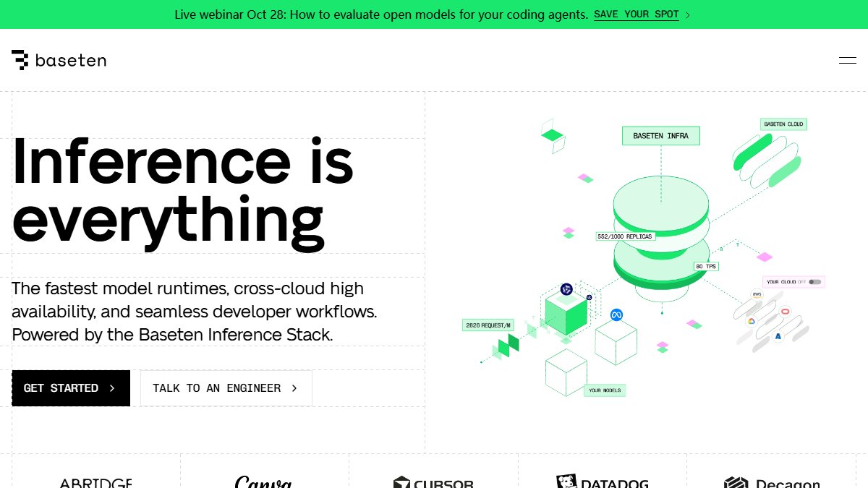Click the AWS cloud icon

[x=757, y=294]
